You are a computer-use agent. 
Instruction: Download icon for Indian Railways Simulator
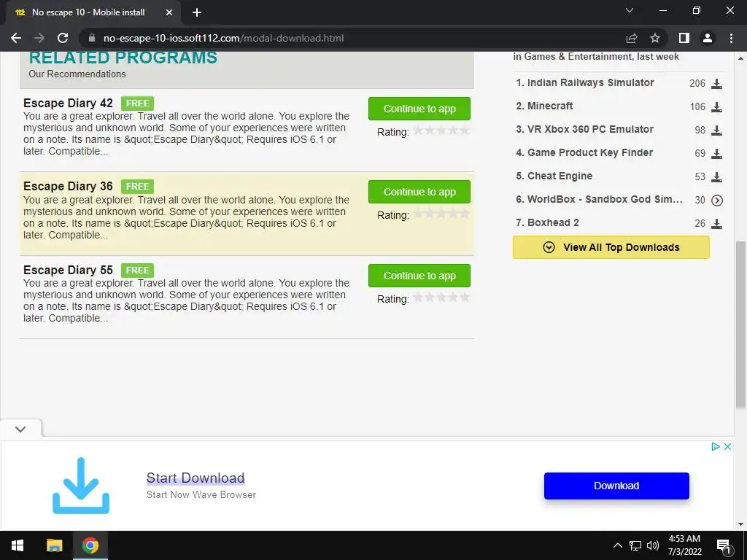pyautogui.click(x=716, y=84)
